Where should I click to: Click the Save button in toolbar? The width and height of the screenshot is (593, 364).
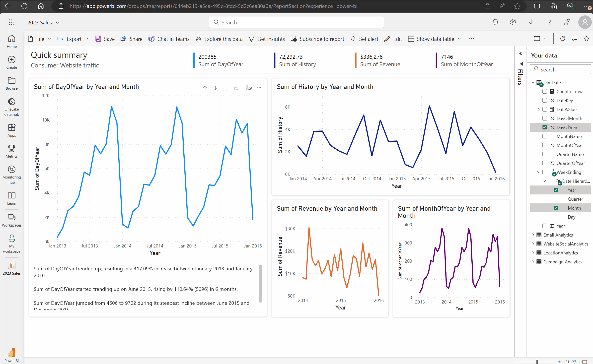point(105,39)
